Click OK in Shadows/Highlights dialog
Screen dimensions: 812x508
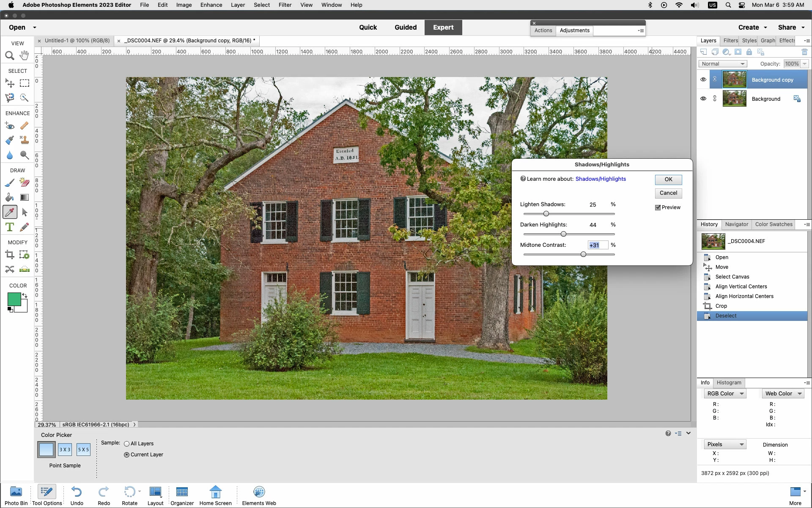point(668,179)
